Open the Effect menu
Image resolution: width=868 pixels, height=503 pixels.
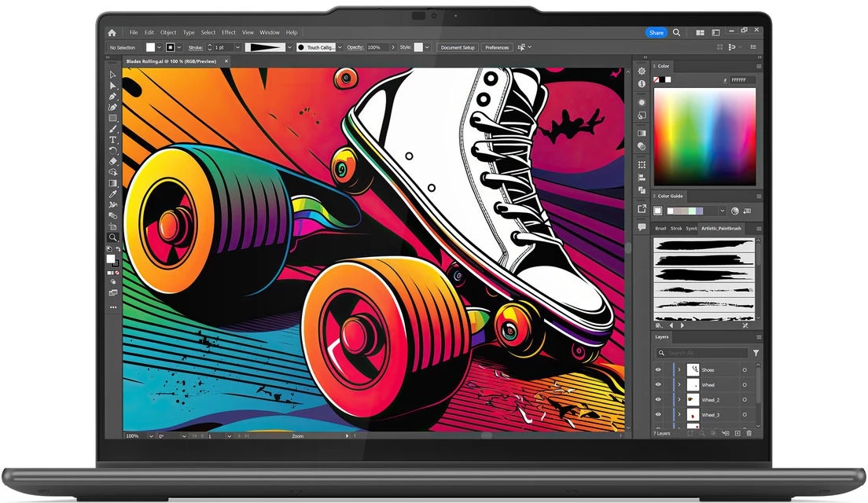click(x=229, y=33)
